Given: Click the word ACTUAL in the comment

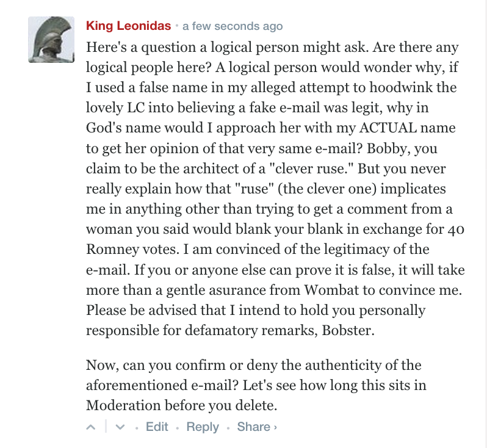Looking at the screenshot, I should (x=388, y=128).
